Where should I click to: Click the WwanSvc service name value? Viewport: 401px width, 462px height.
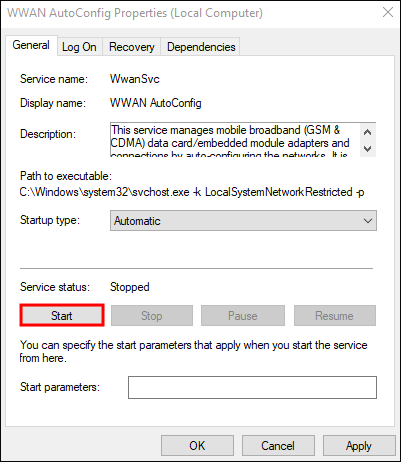pos(135,79)
